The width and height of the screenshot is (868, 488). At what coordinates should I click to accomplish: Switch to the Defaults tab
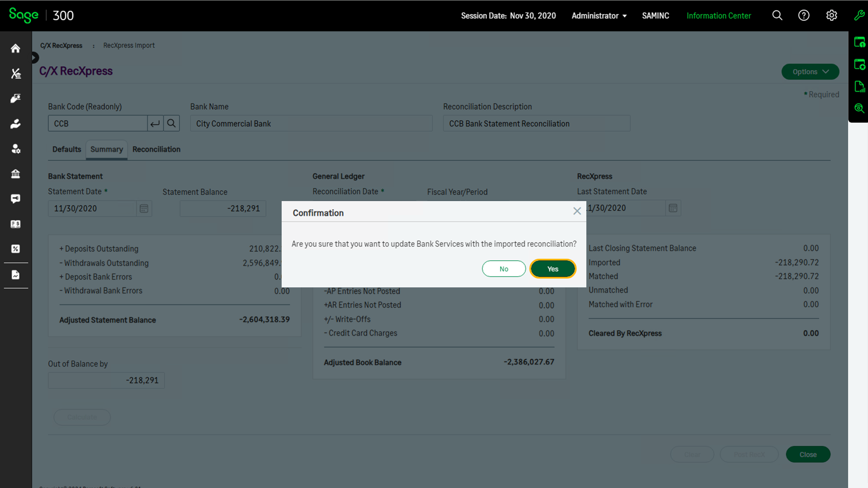[66, 150]
